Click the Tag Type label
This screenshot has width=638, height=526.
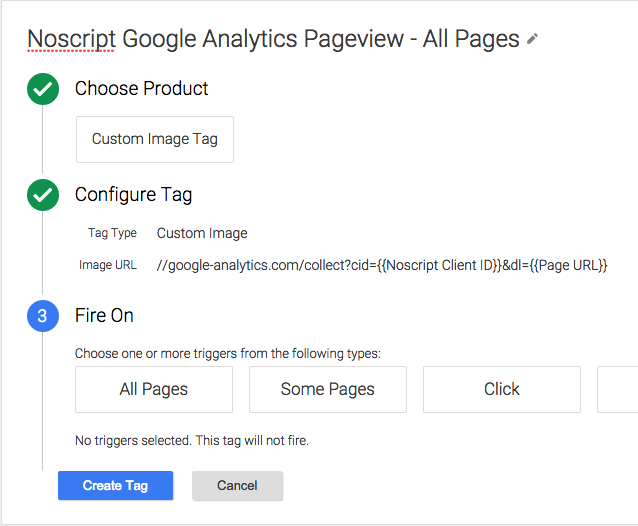pos(112,233)
